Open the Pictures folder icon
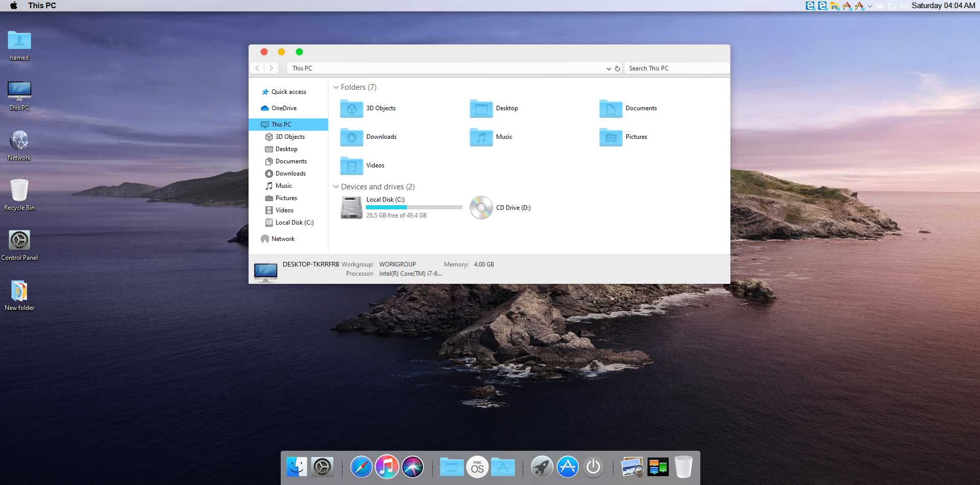This screenshot has height=485, width=980. coord(610,137)
